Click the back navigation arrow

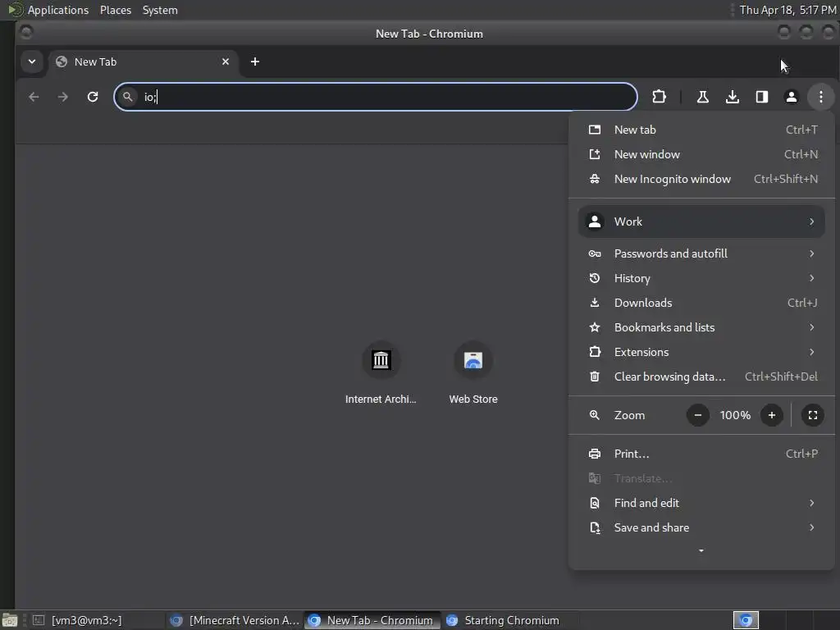(34, 97)
